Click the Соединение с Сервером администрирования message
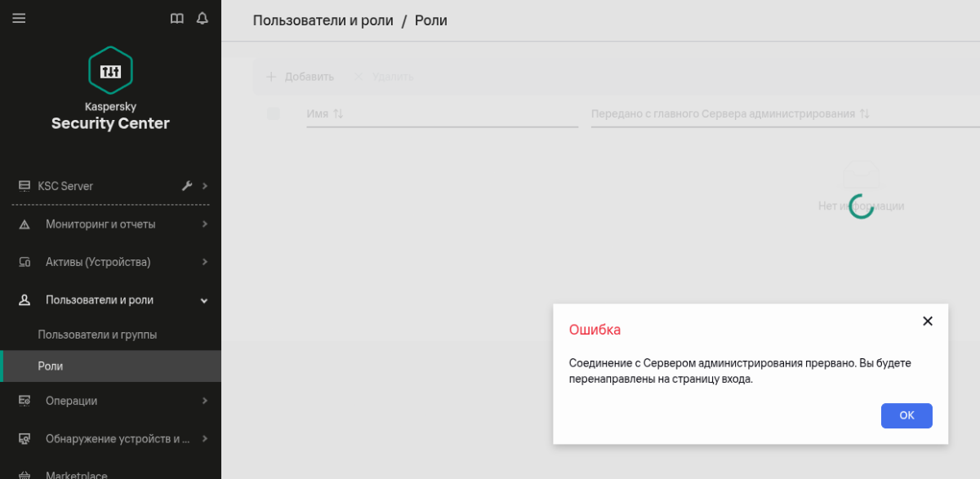The width and height of the screenshot is (980, 479). 740,371
